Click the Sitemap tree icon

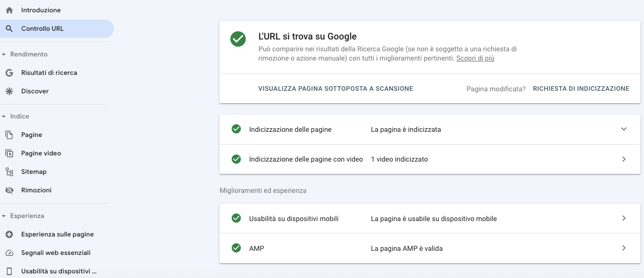[x=9, y=172]
